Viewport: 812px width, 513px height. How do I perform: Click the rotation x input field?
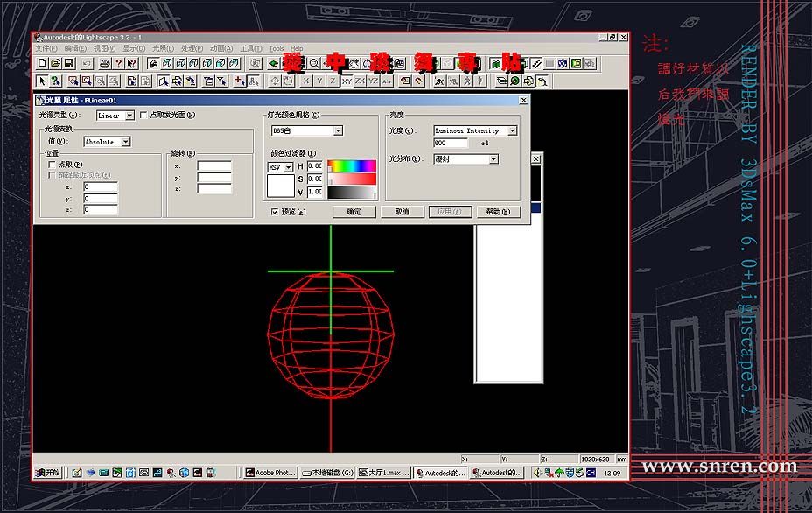pyautogui.click(x=214, y=165)
